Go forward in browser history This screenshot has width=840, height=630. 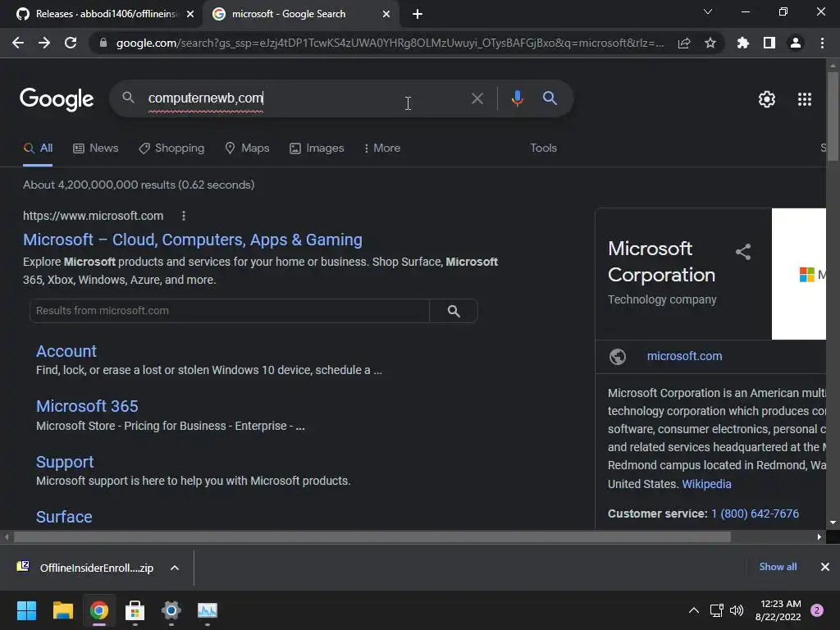coord(44,43)
